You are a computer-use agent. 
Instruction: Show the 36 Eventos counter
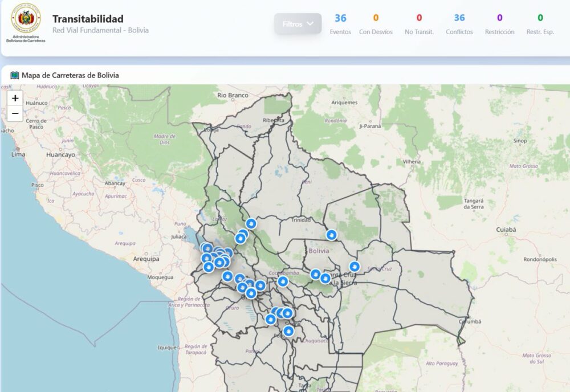tap(340, 24)
